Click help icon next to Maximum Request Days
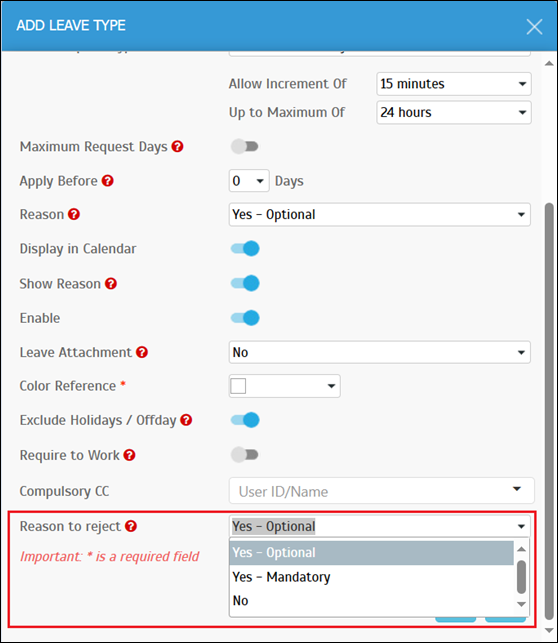The width and height of the screenshot is (558, 643). (177, 146)
